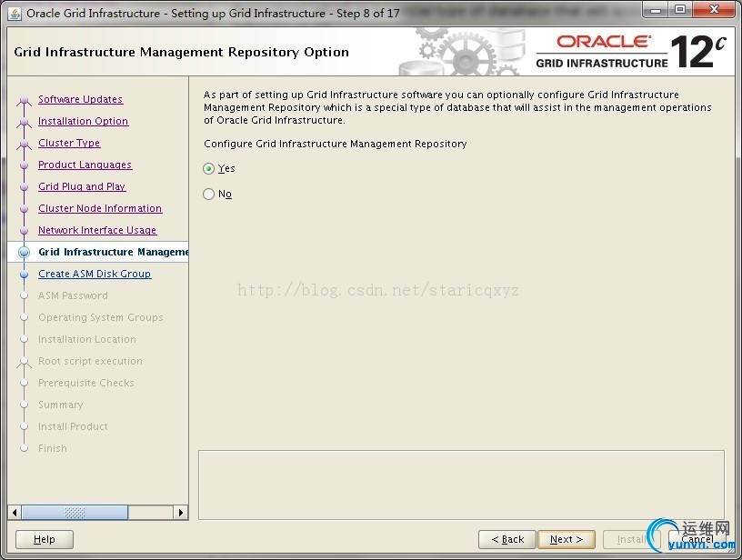Click the left arrow of sidebar scrollbar
This screenshot has width=742, height=560.
tap(15, 512)
